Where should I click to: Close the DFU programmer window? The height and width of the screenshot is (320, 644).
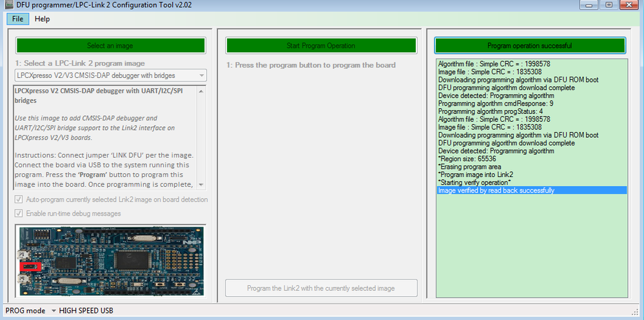click(629, 5)
